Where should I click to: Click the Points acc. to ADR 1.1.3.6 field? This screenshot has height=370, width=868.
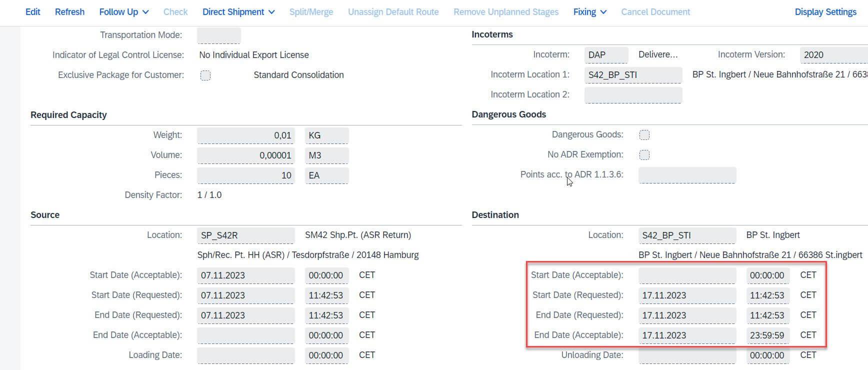pos(687,174)
